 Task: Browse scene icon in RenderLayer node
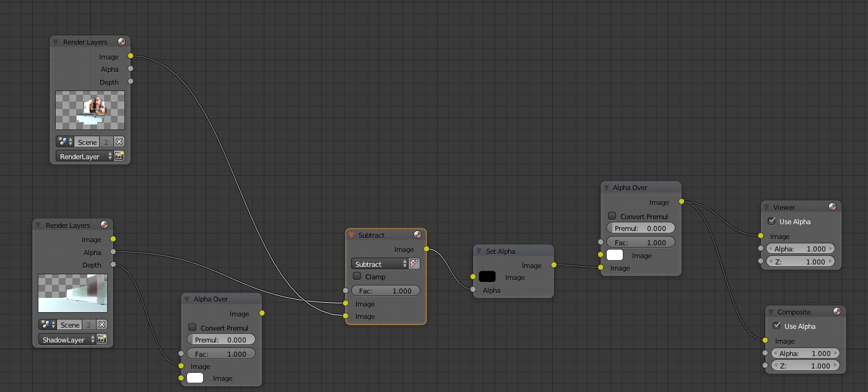point(64,142)
